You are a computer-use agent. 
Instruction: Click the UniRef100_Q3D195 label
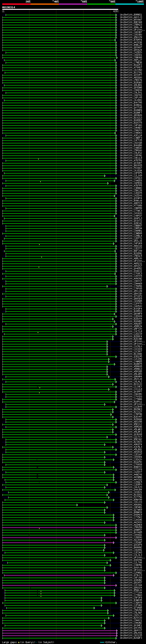tap(131, 357)
